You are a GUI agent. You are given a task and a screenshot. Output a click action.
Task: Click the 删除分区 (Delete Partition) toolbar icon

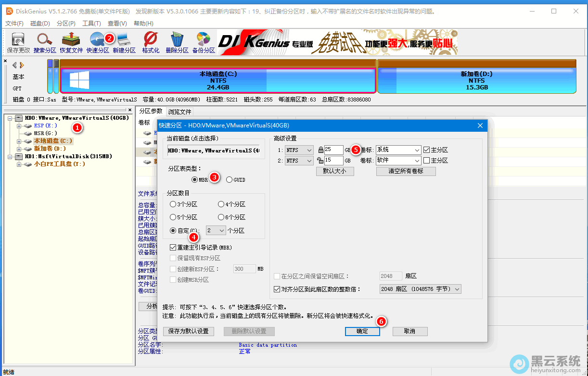(x=177, y=42)
